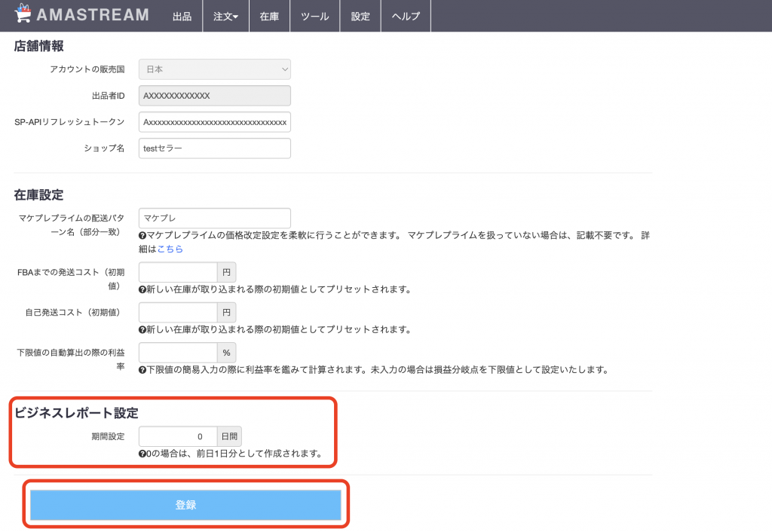Click the 出品者ID field
Screen dimensions: 772x532
point(215,96)
